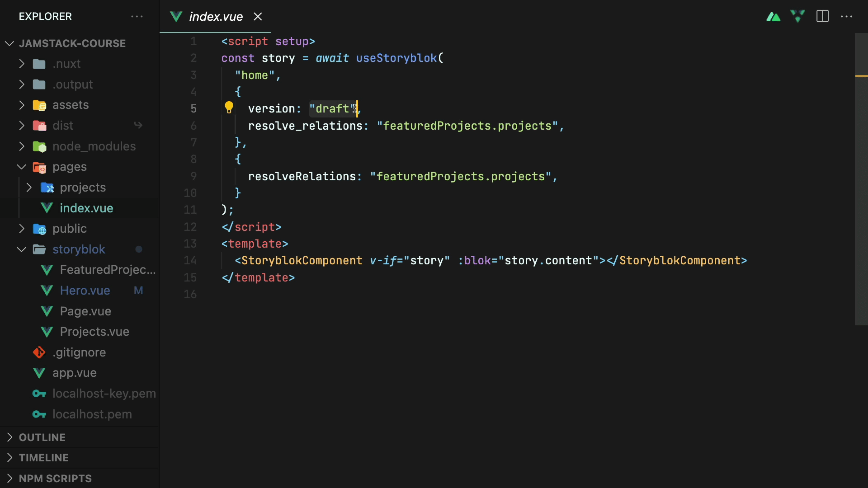Split the editor with split icon

pos(822,16)
